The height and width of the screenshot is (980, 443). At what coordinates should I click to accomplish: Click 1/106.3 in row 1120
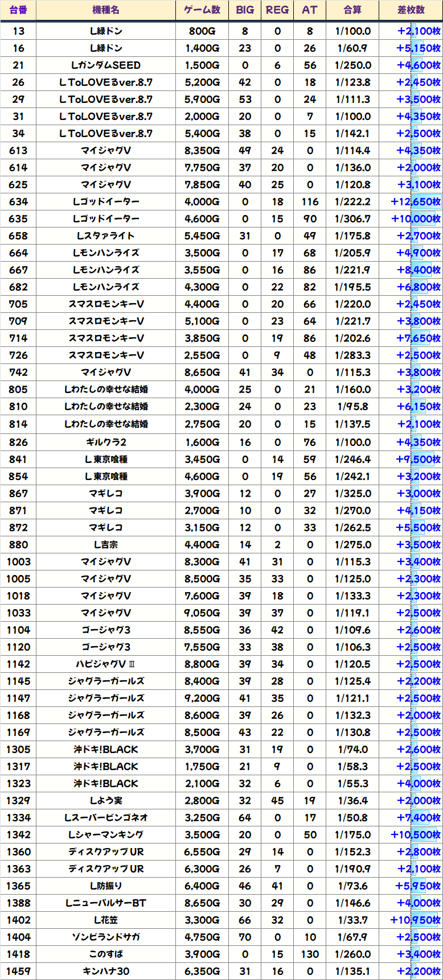click(353, 647)
